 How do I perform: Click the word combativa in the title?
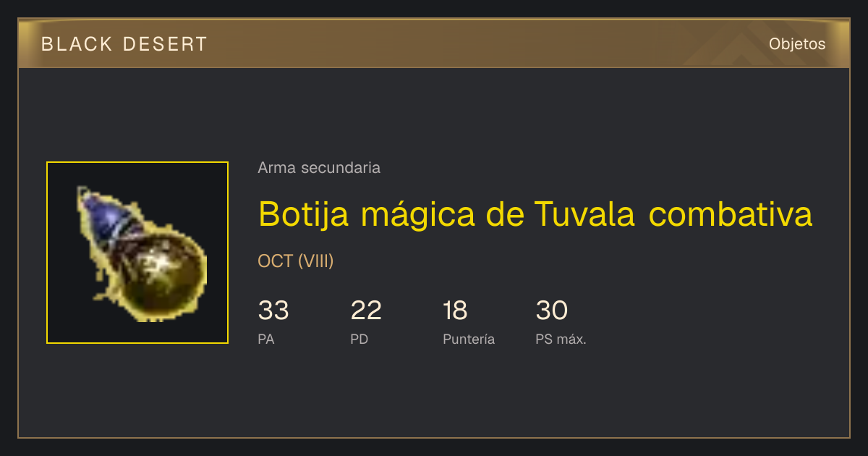coord(731,214)
